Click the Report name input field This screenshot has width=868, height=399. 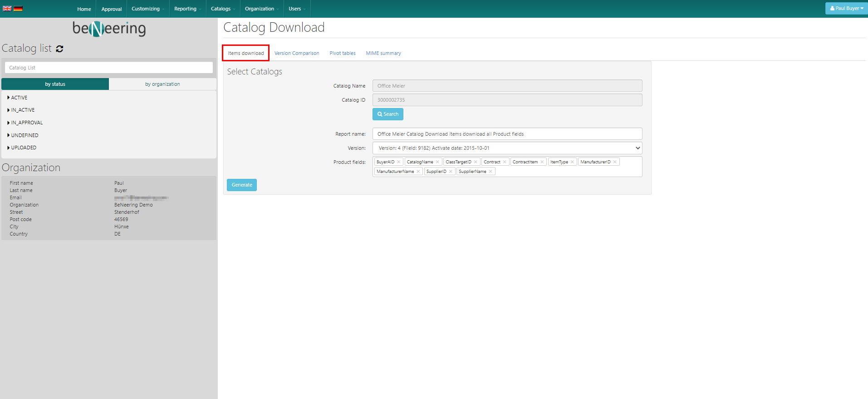(x=507, y=134)
